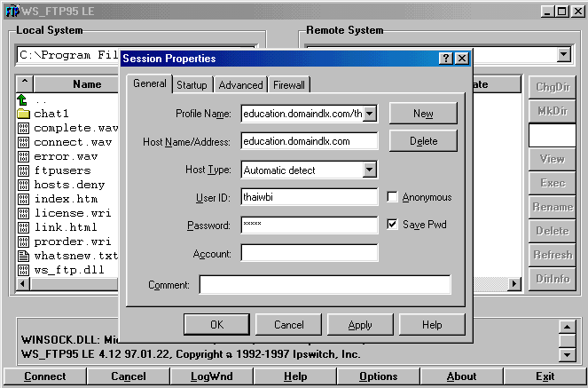Screen dimensions: 588x388
Task: Click the prorder.wri file icon
Action: (23, 242)
